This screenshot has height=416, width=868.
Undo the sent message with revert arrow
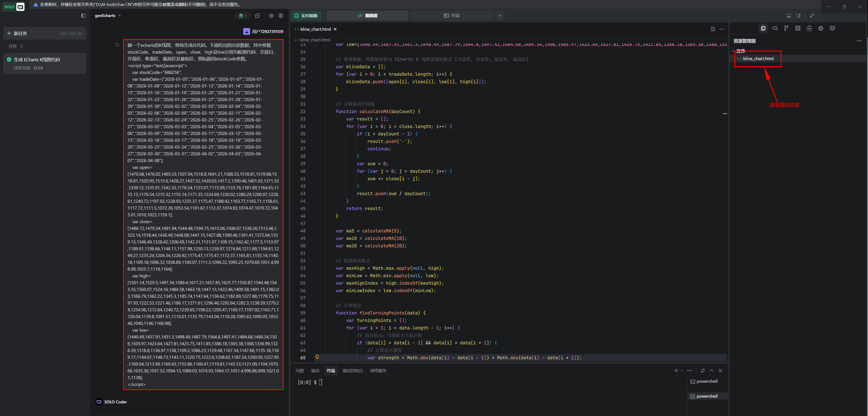click(x=117, y=45)
